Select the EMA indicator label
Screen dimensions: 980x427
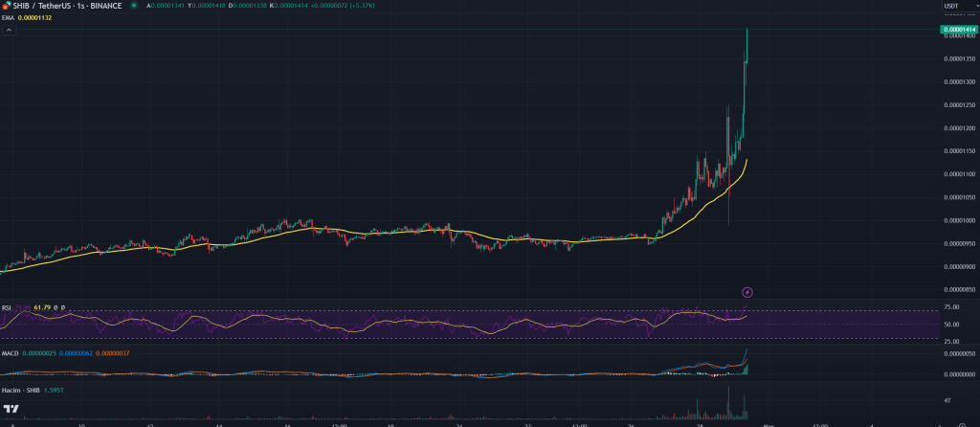pos(9,18)
